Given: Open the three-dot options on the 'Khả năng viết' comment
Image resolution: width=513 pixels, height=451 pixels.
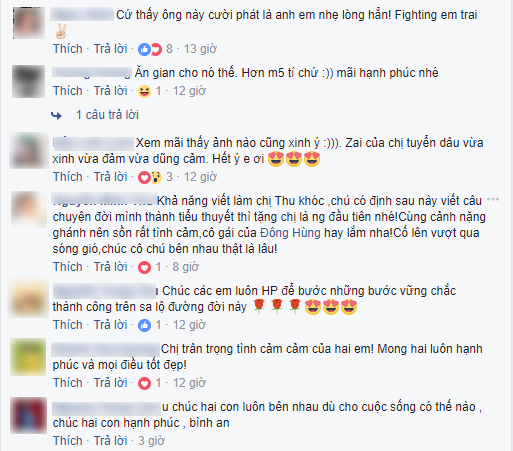Looking at the screenshot, I should click(493, 200).
